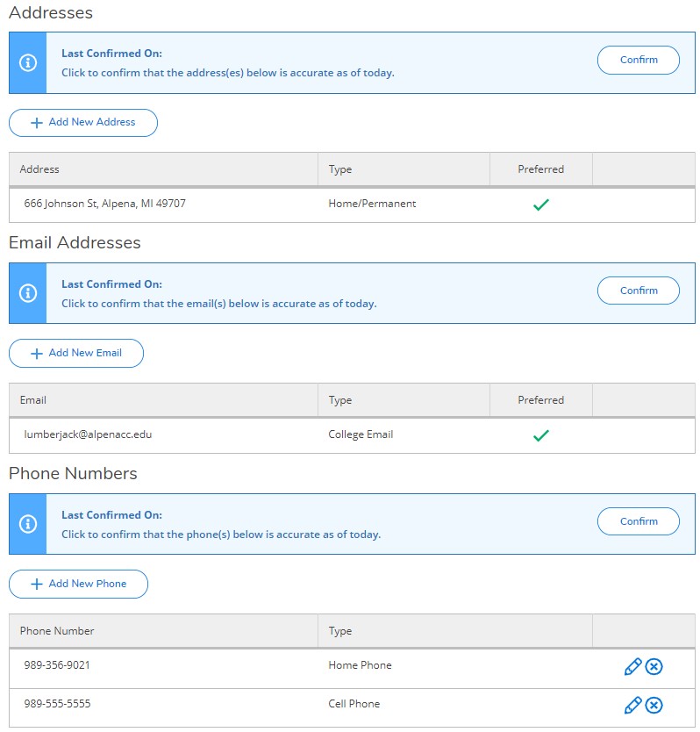Click the Email Addresses section heading
The width and height of the screenshot is (700, 732).
[x=75, y=243]
